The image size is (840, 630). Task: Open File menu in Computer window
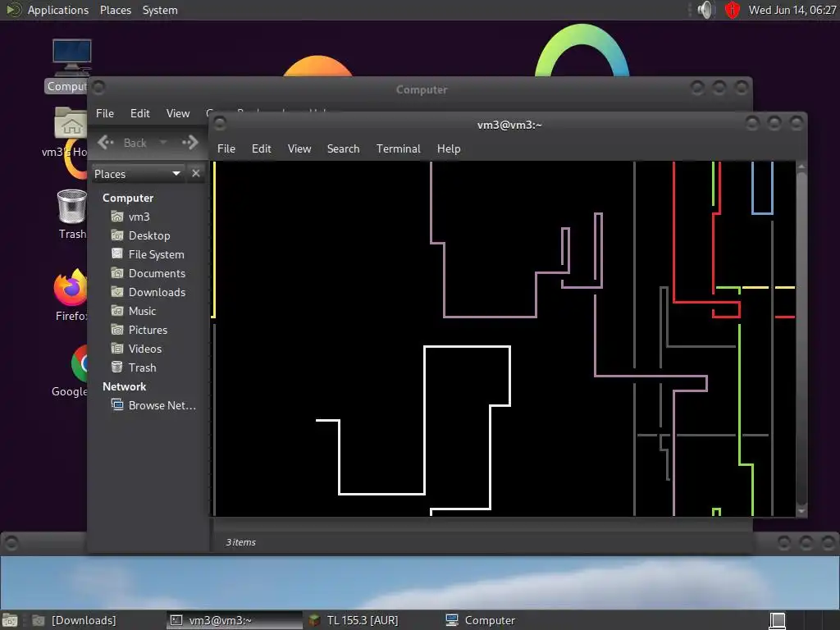104,113
